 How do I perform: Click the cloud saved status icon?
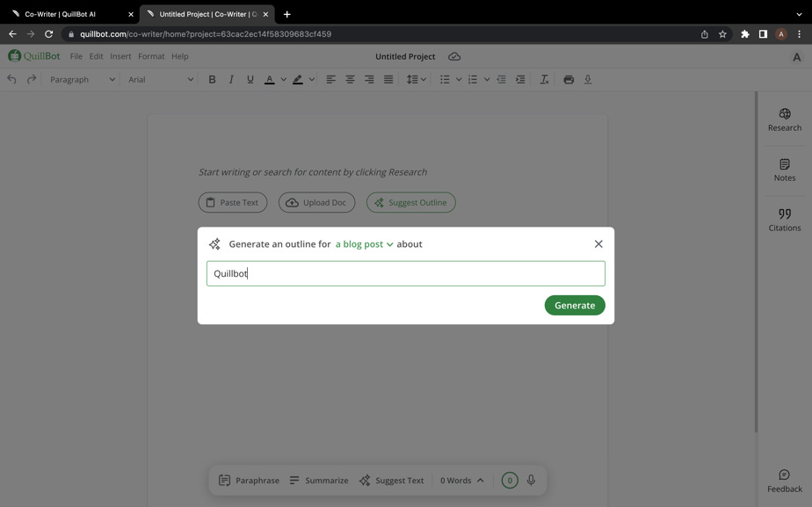[454, 56]
